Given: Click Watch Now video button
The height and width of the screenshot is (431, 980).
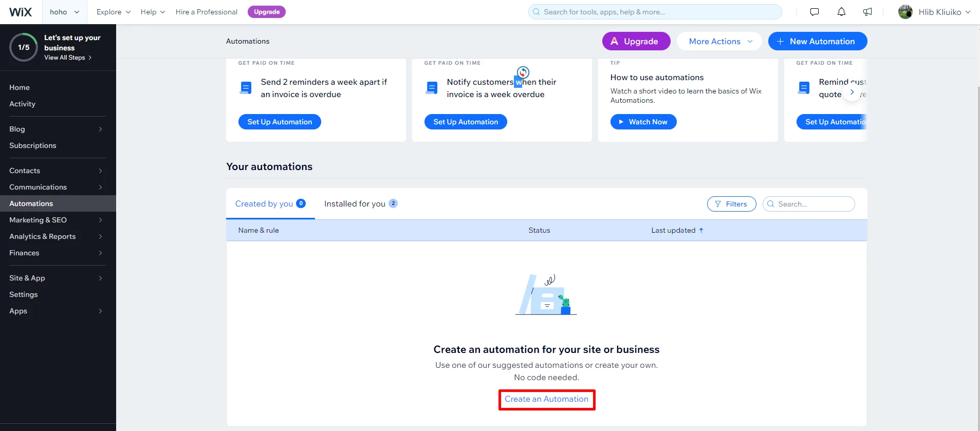Looking at the screenshot, I should coord(643,122).
